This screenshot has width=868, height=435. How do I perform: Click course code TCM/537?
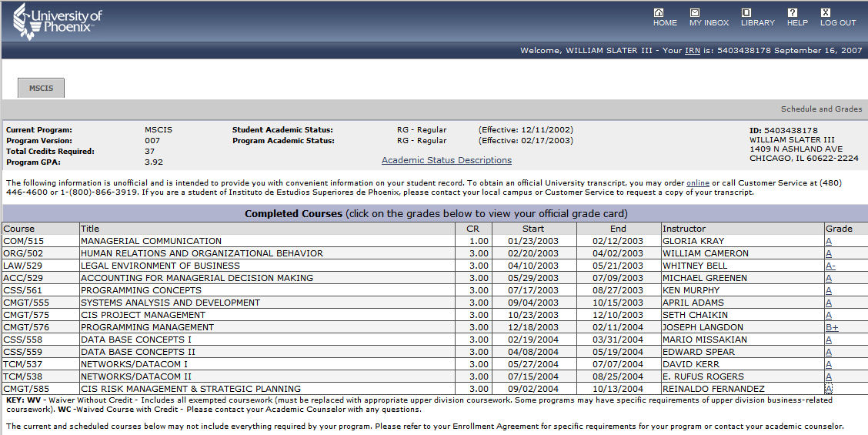22,364
